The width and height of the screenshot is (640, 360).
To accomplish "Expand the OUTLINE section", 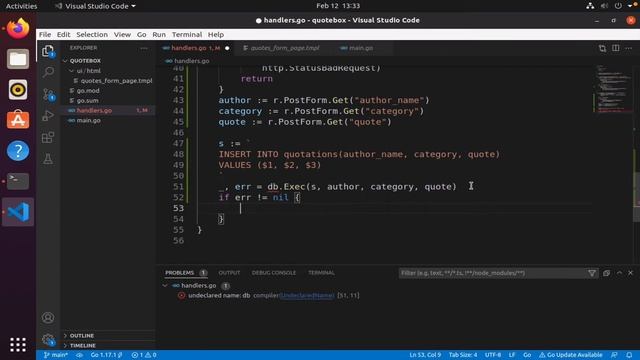I will coord(82,336).
